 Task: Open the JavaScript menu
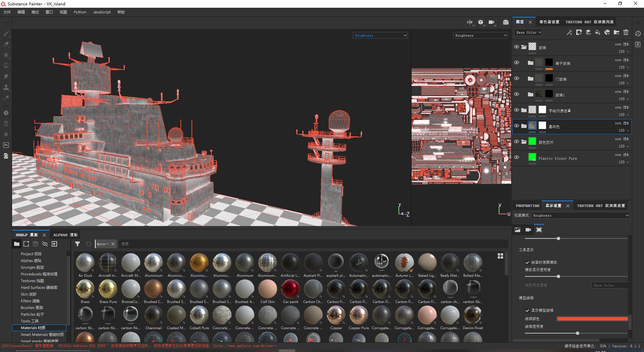102,12
